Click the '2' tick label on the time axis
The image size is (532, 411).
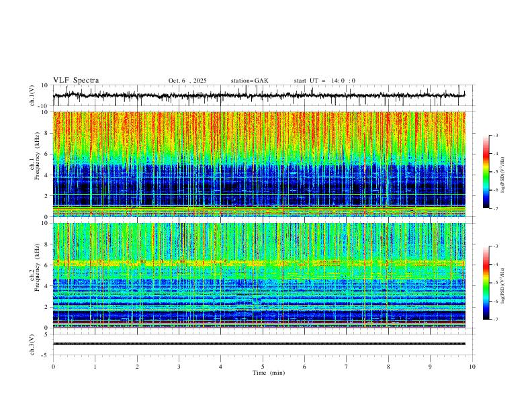(x=137, y=367)
